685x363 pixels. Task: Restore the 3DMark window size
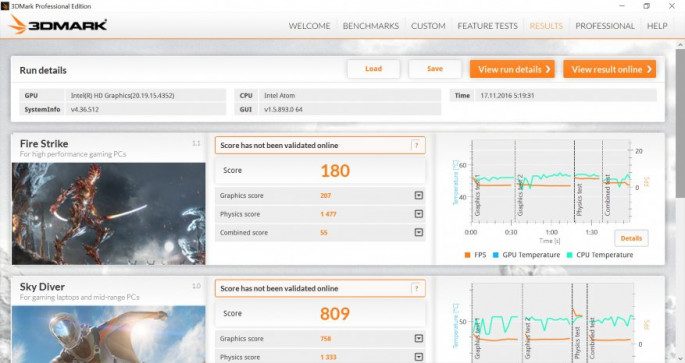(x=647, y=6)
